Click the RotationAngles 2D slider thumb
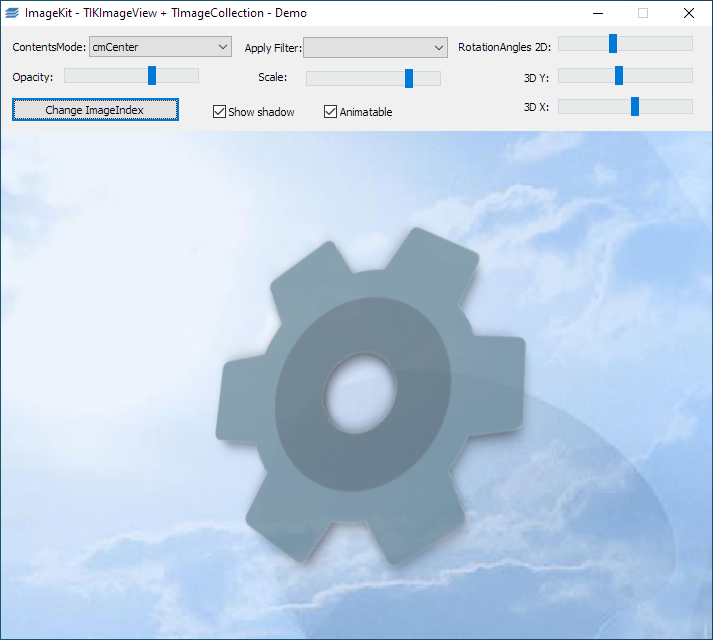 [613, 44]
